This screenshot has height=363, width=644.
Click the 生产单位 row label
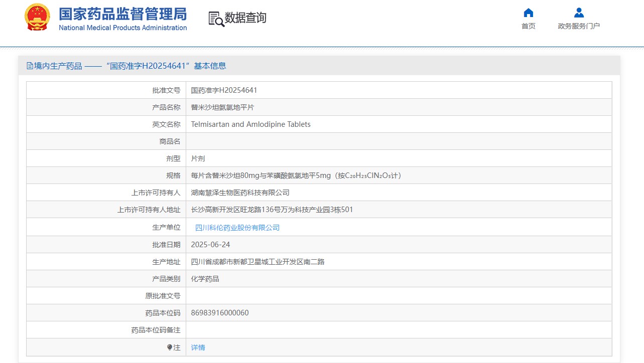point(166,228)
